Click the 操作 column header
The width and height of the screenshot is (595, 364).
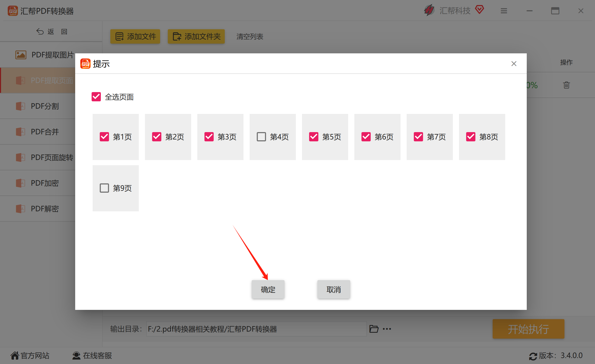(x=566, y=62)
